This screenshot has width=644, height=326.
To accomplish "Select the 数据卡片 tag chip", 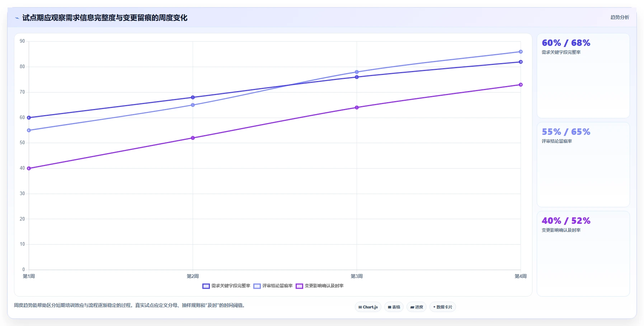I will (443, 307).
